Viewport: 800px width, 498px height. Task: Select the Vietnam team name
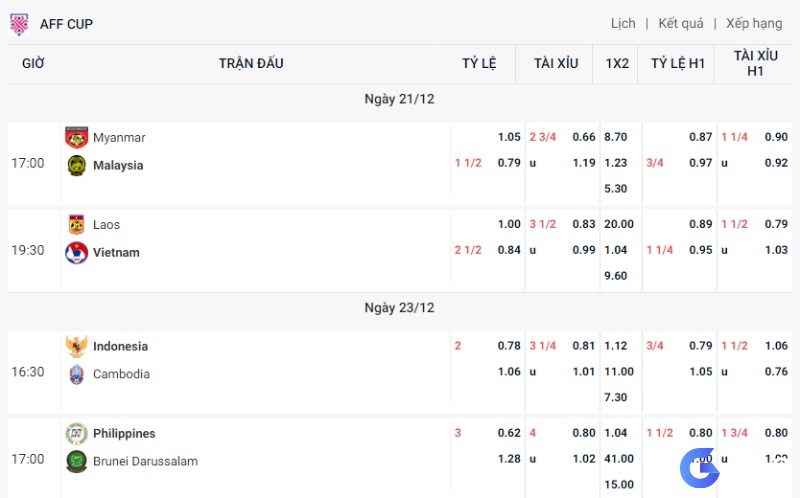coord(116,253)
